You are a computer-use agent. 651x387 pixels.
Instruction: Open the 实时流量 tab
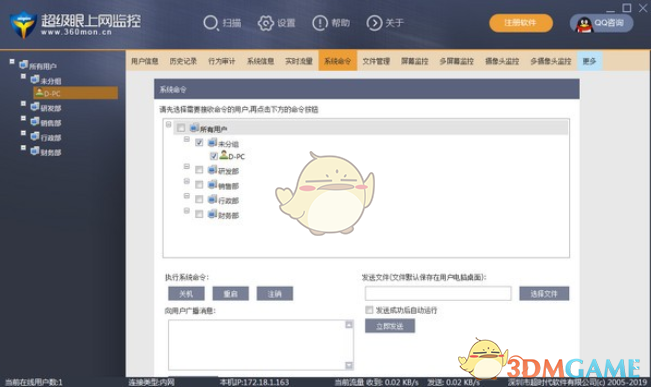pyautogui.click(x=299, y=61)
